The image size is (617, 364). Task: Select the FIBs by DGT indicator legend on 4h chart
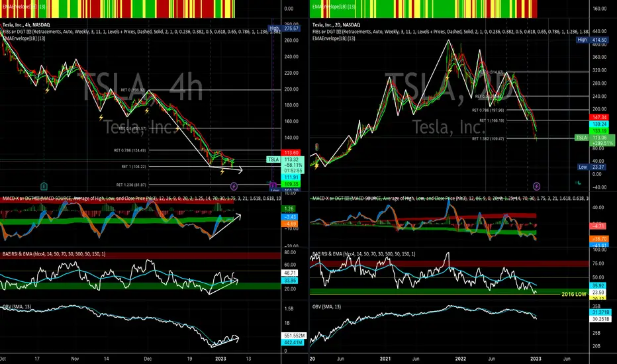point(142,32)
